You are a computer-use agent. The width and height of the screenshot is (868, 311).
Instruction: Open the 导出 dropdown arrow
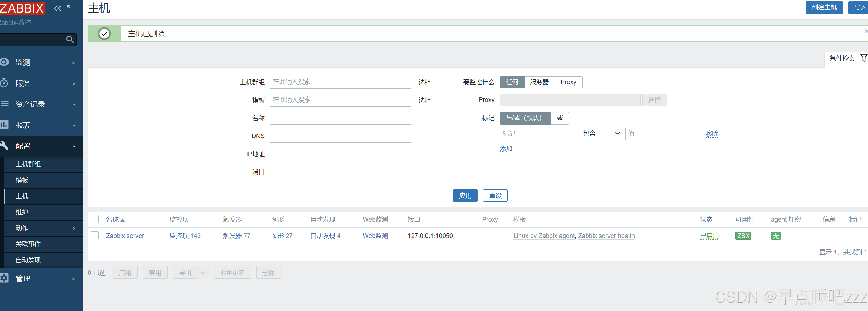tap(203, 273)
